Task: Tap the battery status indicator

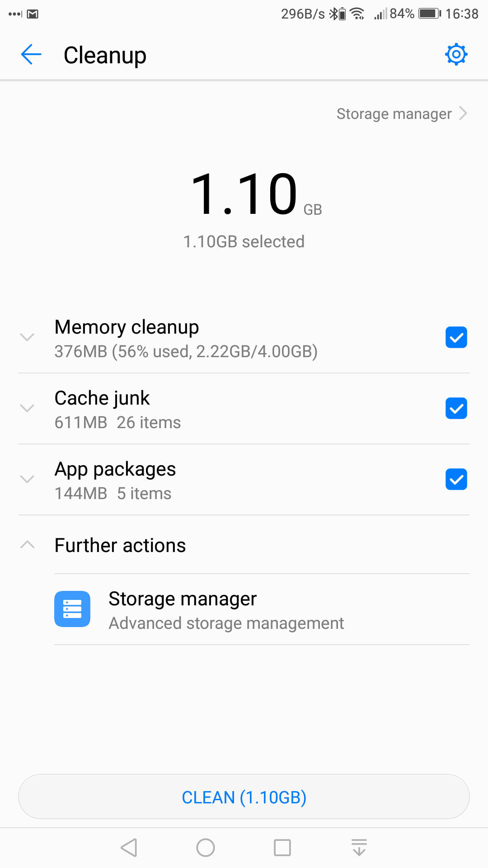Action: point(429,14)
